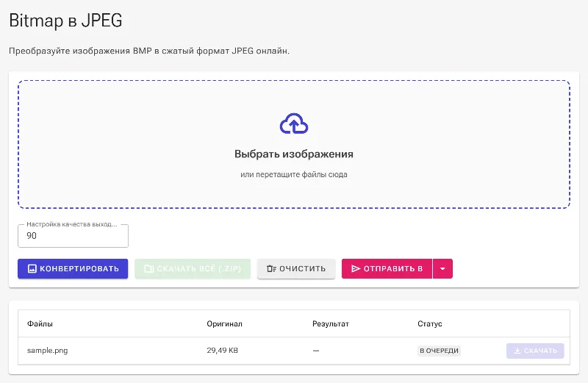Click the 29,49 KB original size cell
Screen dimensions: 588x383
point(222,351)
